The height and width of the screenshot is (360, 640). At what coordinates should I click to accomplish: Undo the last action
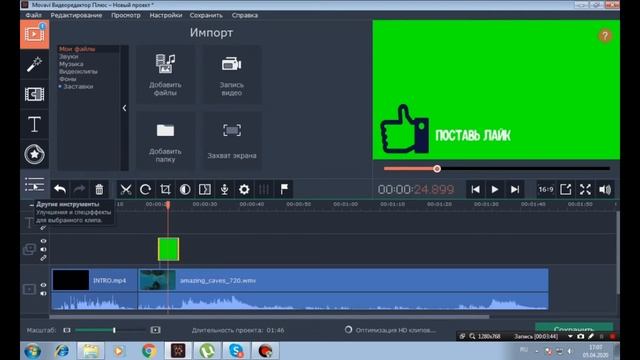click(60, 189)
